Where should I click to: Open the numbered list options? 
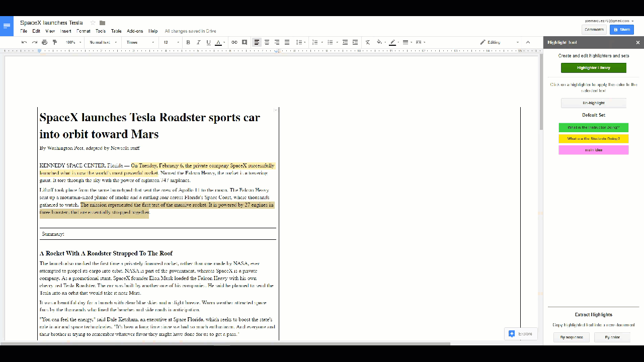pos(316,42)
